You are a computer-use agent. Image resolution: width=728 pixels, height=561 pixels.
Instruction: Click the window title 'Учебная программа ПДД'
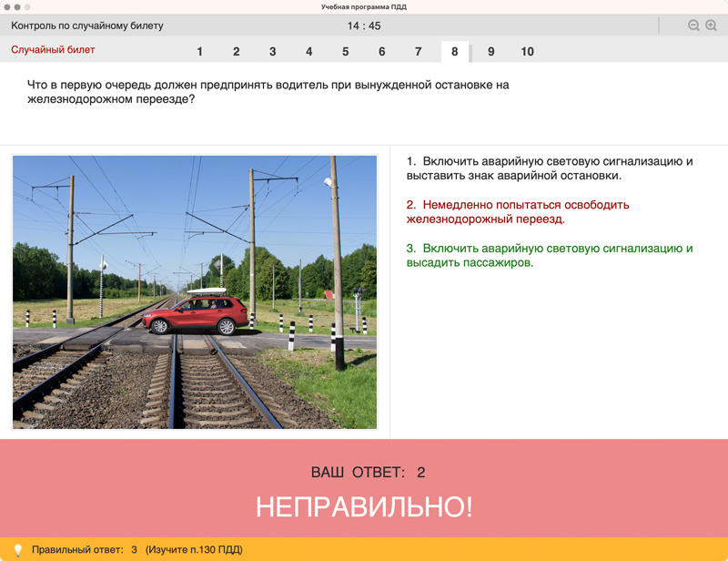tap(364, 7)
